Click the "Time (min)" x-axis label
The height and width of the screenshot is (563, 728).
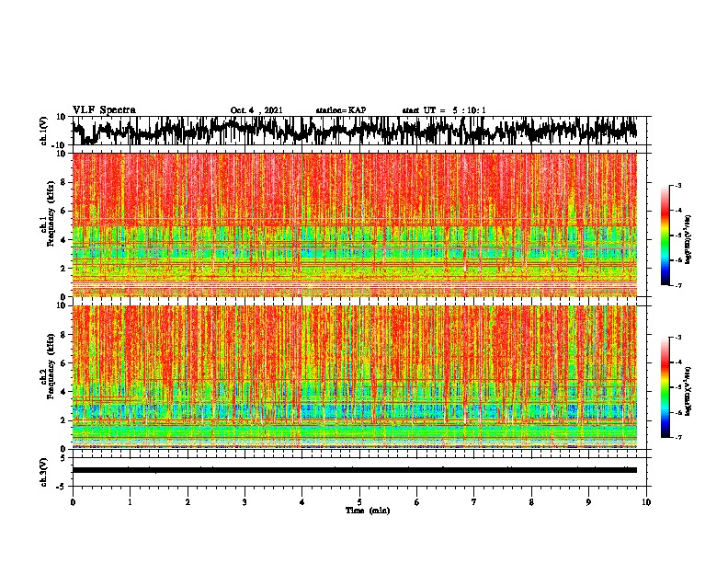tap(368, 511)
